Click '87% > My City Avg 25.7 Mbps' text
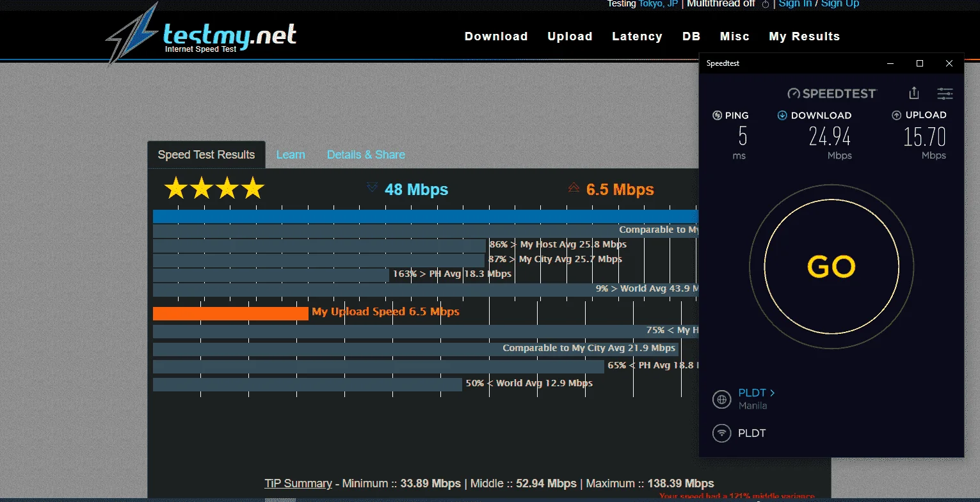The height and width of the screenshot is (502, 980). point(555,259)
